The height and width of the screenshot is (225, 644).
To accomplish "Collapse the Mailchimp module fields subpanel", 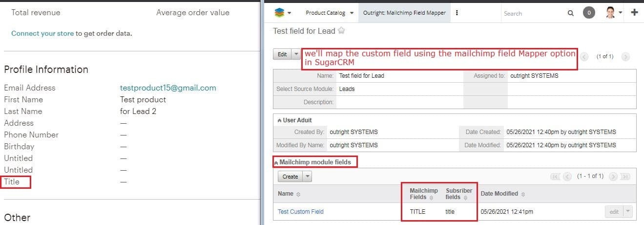I will click(276, 162).
